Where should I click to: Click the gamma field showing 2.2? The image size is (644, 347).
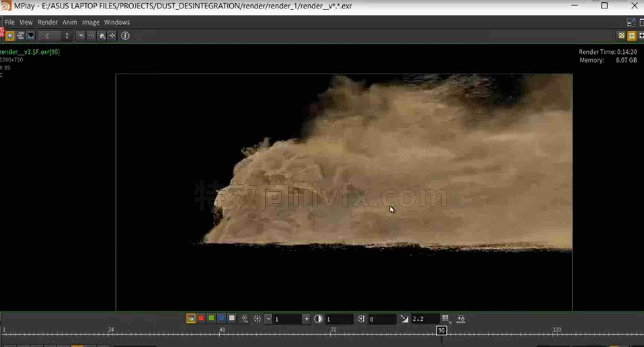coord(425,319)
